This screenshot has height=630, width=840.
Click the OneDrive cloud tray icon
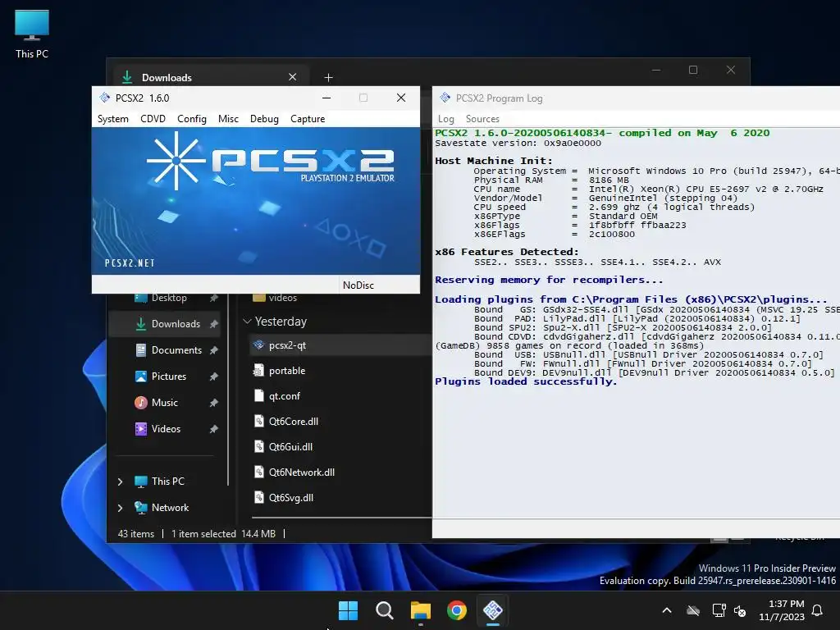(x=693, y=610)
